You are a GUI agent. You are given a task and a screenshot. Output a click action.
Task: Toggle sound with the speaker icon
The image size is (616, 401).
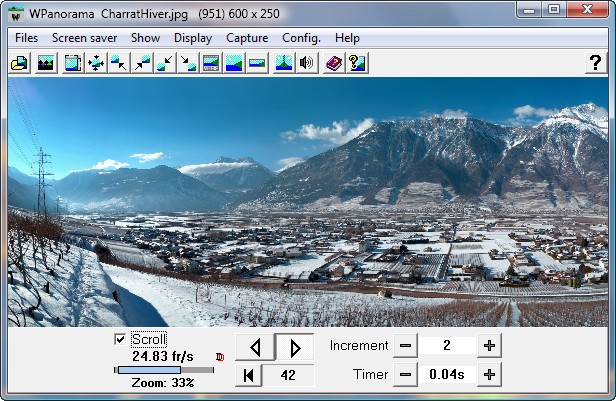tap(307, 63)
